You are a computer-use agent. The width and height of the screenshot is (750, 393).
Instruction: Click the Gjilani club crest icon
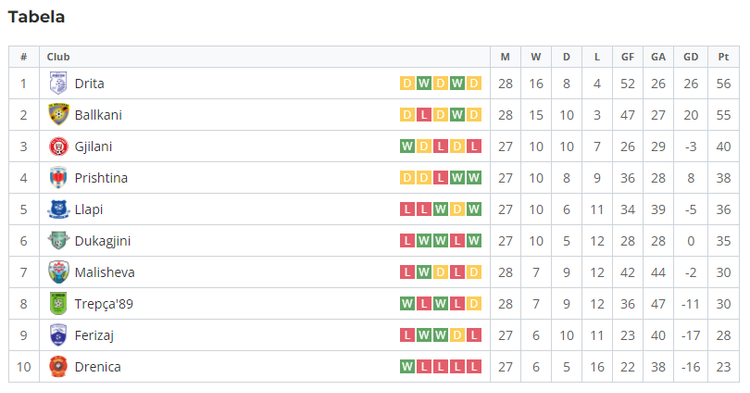(58, 146)
